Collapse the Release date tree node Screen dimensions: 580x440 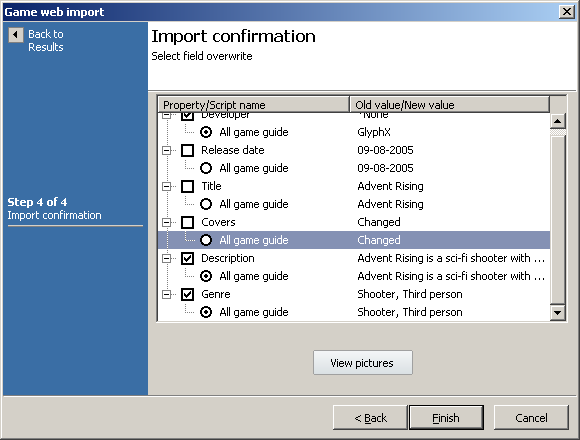click(x=166, y=150)
